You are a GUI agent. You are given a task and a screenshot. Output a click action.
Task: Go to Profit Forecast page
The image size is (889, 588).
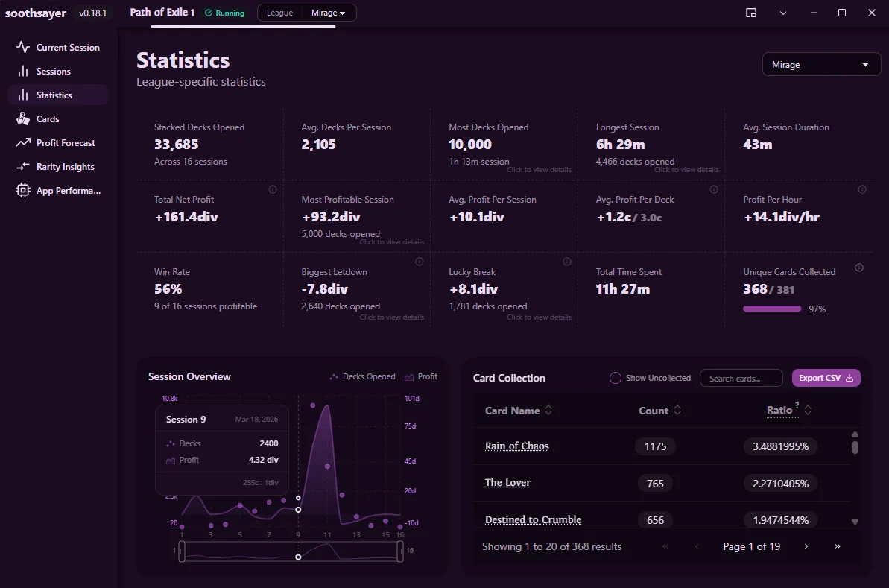58,143
